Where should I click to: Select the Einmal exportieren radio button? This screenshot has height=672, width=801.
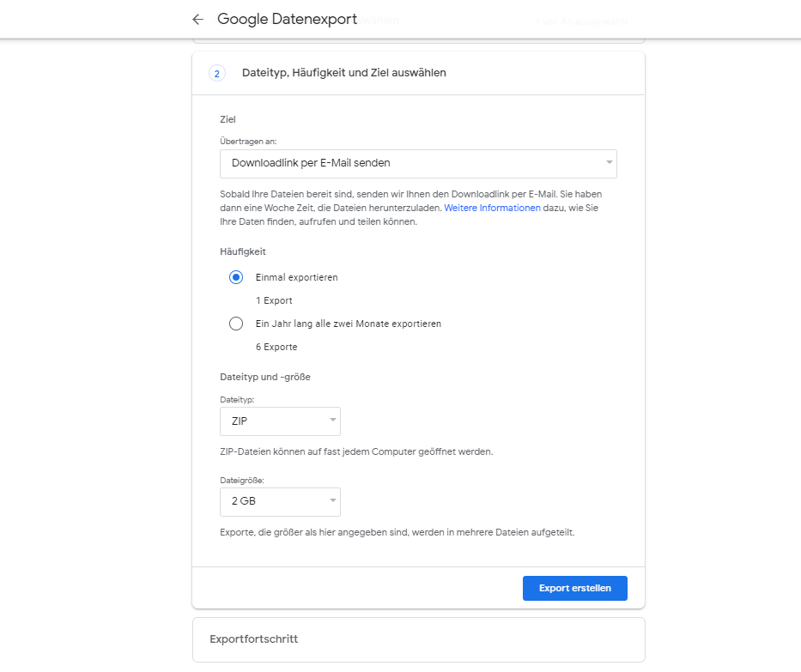(x=236, y=277)
